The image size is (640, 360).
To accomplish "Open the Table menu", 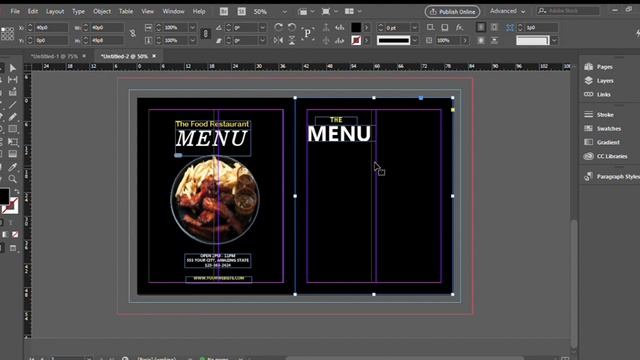I will [x=126, y=11].
